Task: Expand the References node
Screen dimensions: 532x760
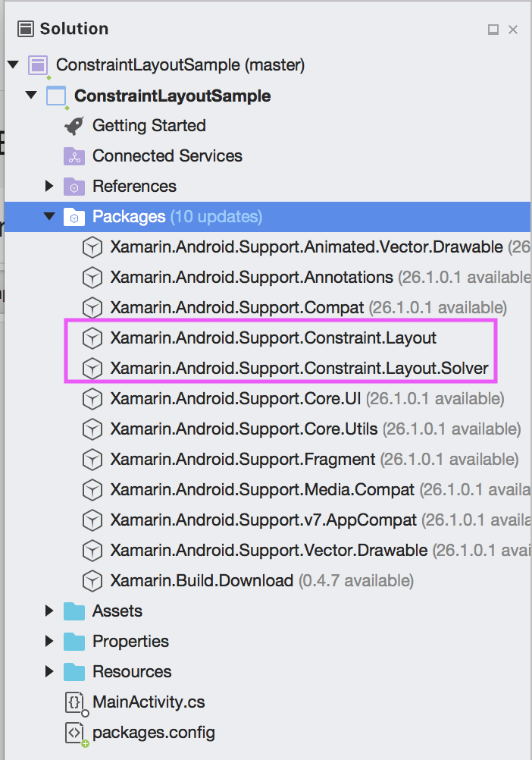Action: [x=49, y=186]
